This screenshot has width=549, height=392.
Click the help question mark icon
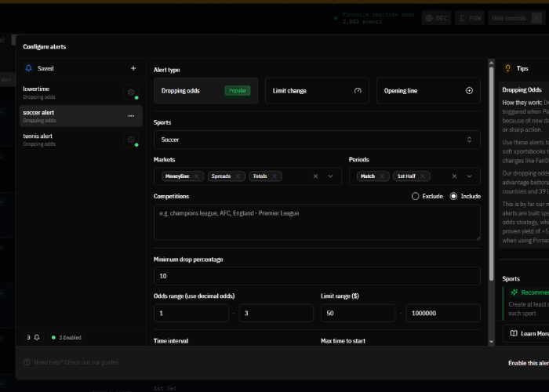click(x=27, y=362)
